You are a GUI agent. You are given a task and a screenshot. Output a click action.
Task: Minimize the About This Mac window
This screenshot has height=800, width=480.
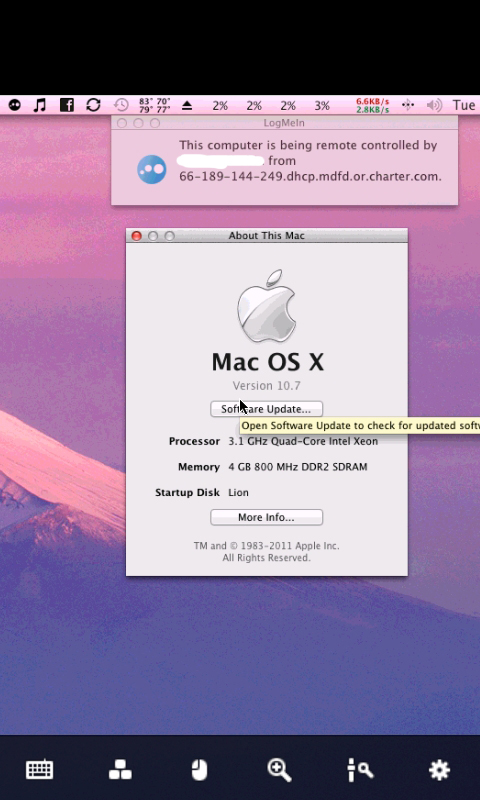coord(153,236)
